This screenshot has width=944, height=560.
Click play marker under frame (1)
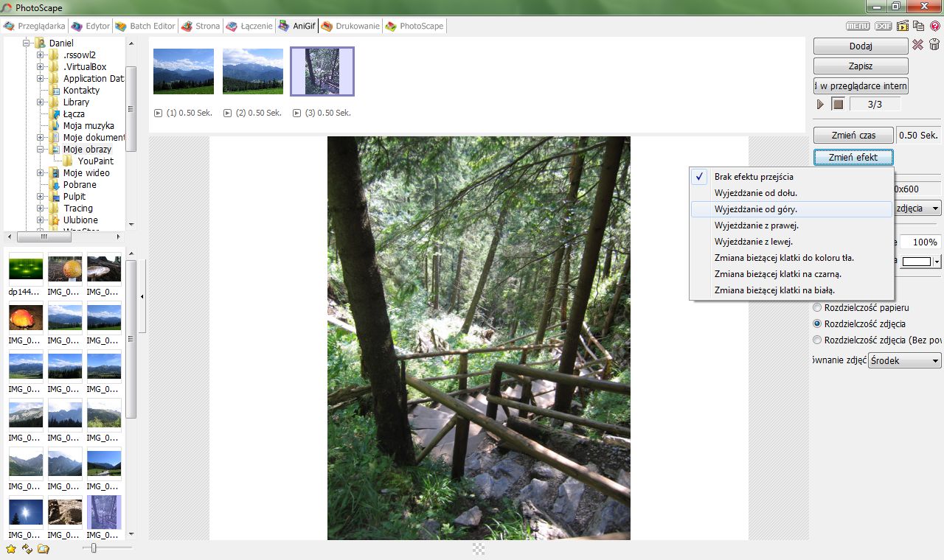(158, 113)
